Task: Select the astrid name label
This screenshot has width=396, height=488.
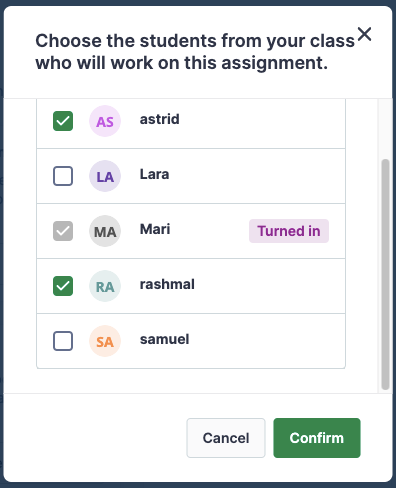Action: pos(160,119)
